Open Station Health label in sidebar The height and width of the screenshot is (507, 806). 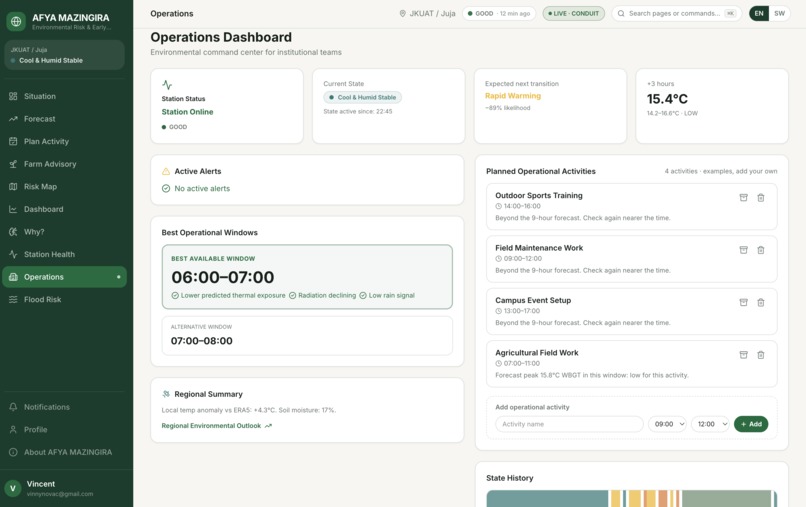49,255
